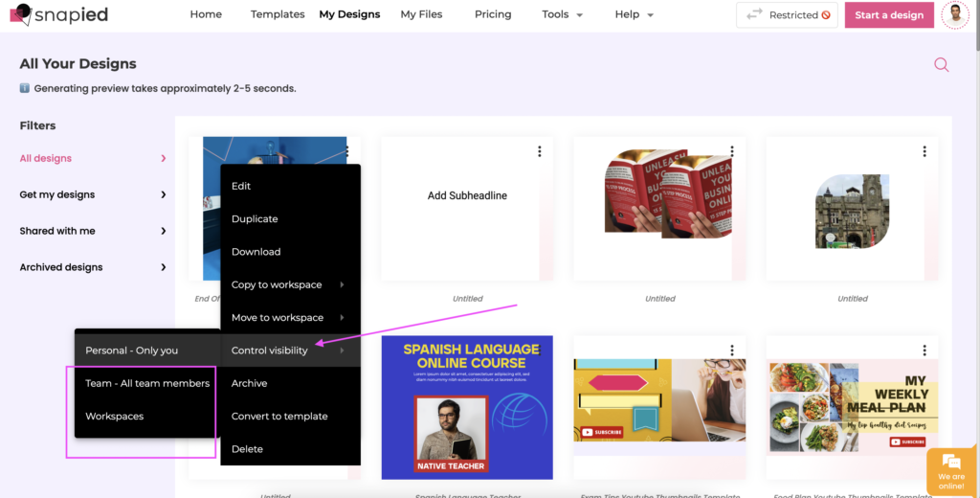Select the All designs filter

pyautogui.click(x=93, y=158)
